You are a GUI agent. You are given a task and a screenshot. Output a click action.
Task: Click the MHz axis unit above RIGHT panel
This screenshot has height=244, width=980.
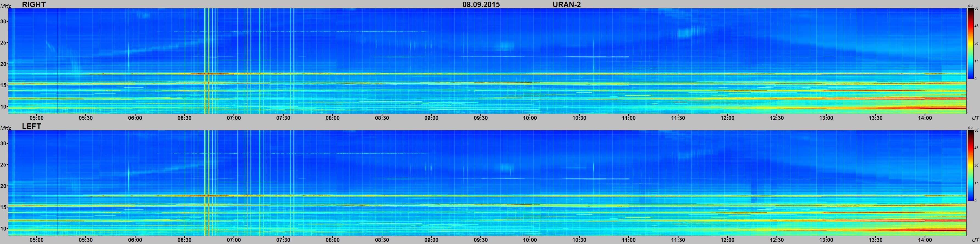point(5,6)
